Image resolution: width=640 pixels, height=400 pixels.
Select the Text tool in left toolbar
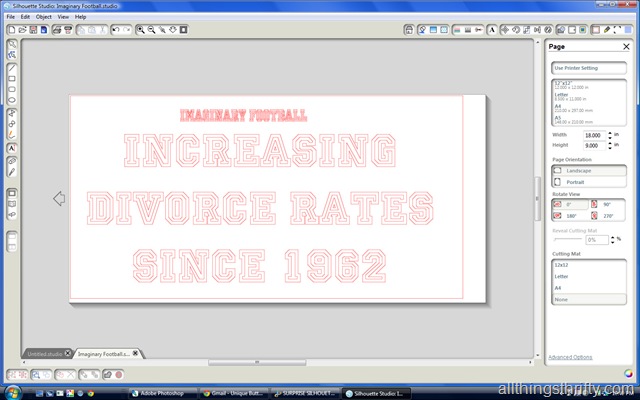click(11, 147)
